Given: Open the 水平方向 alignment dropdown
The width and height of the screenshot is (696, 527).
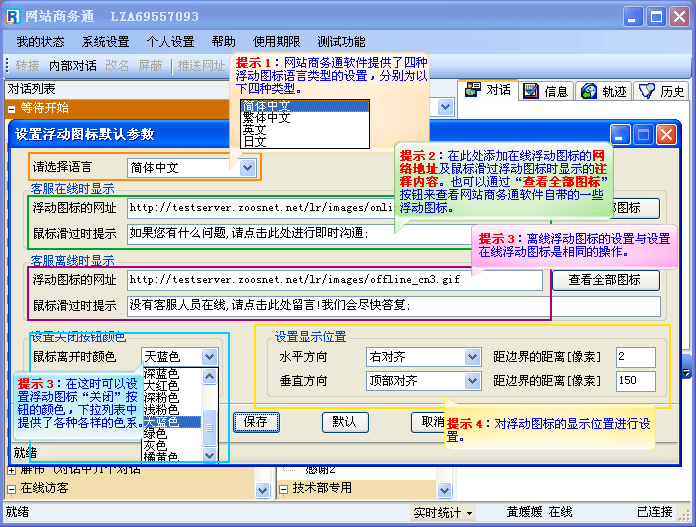Looking at the screenshot, I should (x=472, y=357).
